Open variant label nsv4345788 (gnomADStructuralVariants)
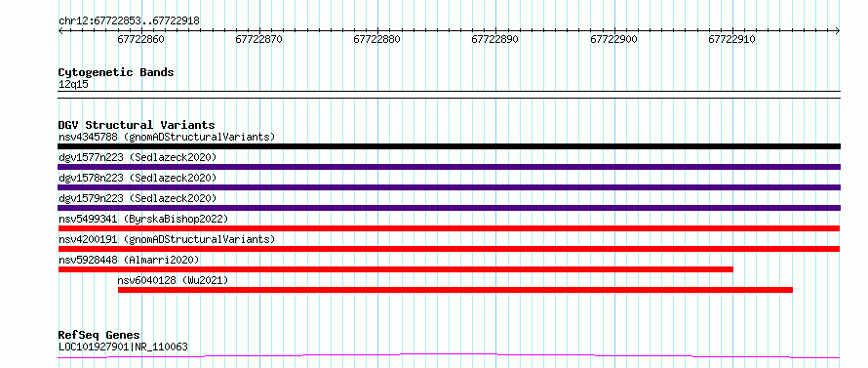 167,137
